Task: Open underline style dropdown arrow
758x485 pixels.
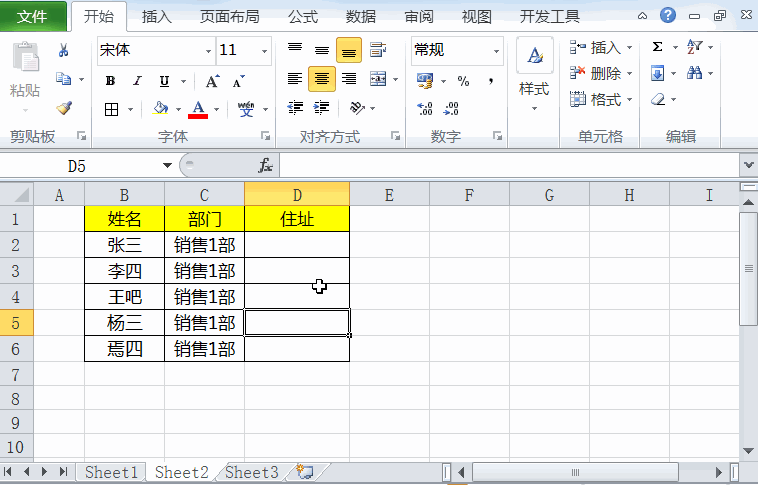Action: pyautogui.click(x=184, y=81)
